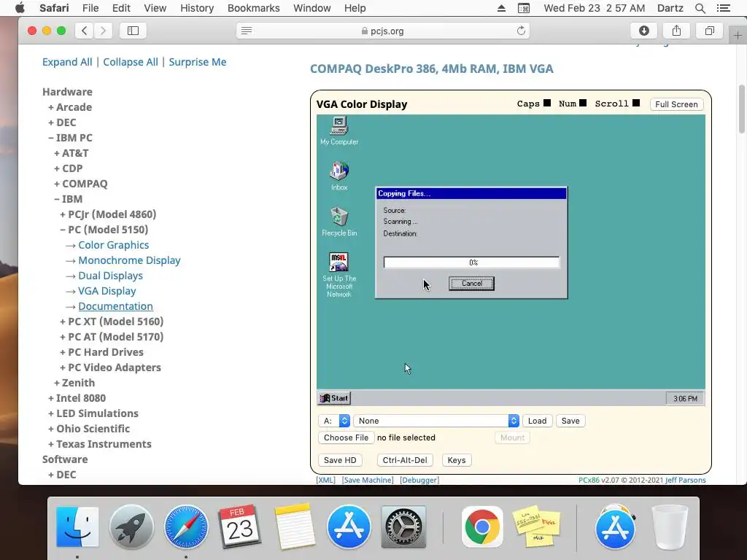Open the Bookmarks menu
This screenshot has width=747, height=560.
(x=253, y=8)
